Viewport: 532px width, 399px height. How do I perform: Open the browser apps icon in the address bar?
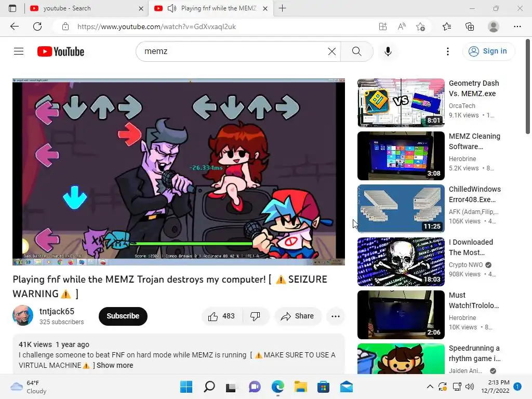tap(383, 26)
